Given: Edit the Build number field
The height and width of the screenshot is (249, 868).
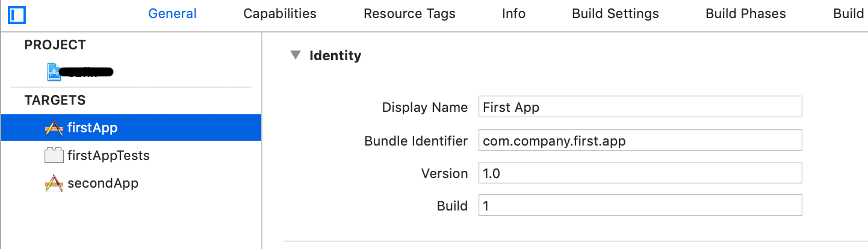Looking at the screenshot, I should pos(640,205).
